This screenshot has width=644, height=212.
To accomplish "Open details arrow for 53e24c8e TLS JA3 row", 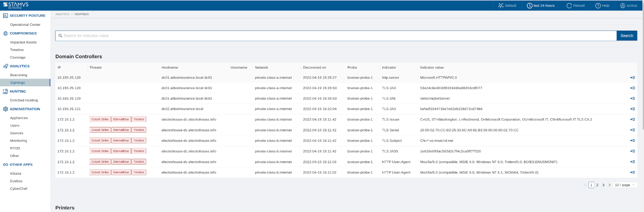I will (x=632, y=88).
